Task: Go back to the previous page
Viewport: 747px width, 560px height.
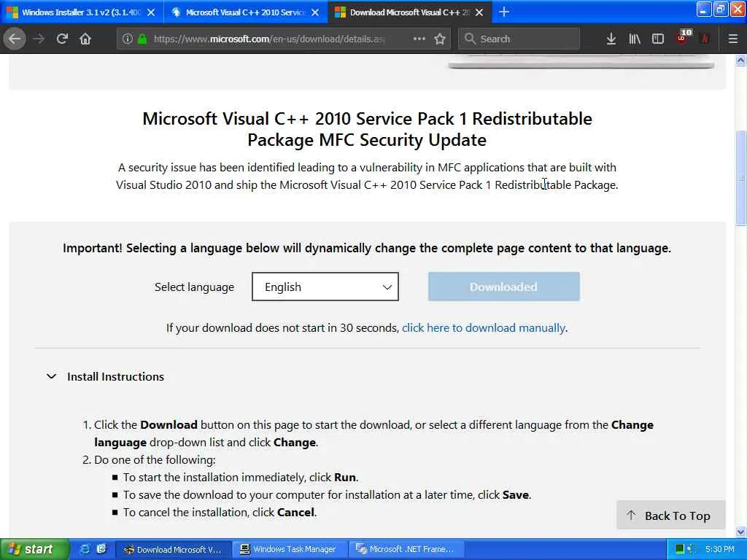Action: [15, 39]
